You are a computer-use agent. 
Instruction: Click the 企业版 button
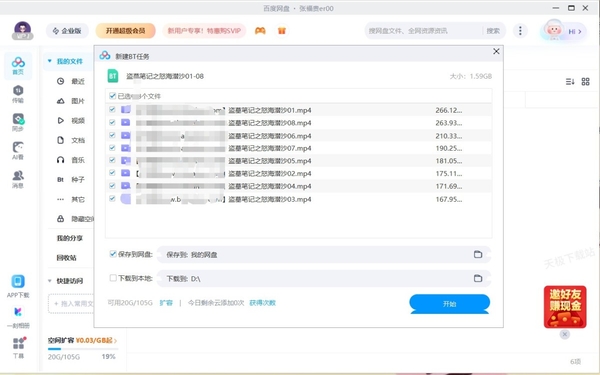pos(67,31)
